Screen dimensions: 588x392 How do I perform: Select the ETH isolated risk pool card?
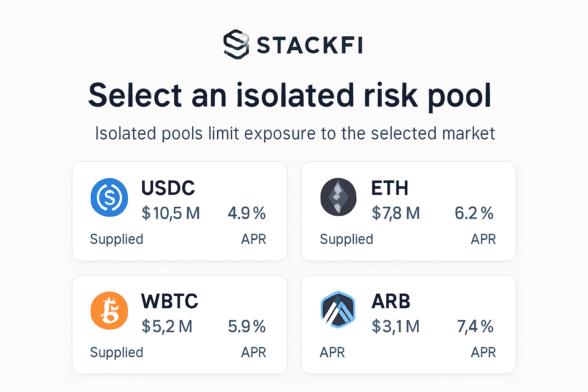[408, 211]
